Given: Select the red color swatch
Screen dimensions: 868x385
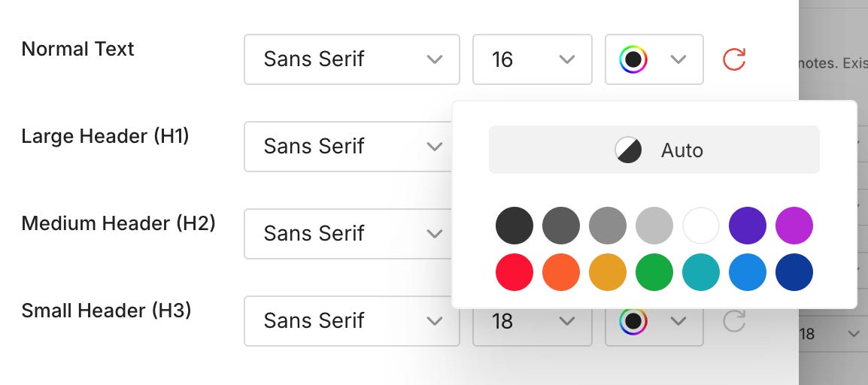Looking at the screenshot, I should point(514,272).
